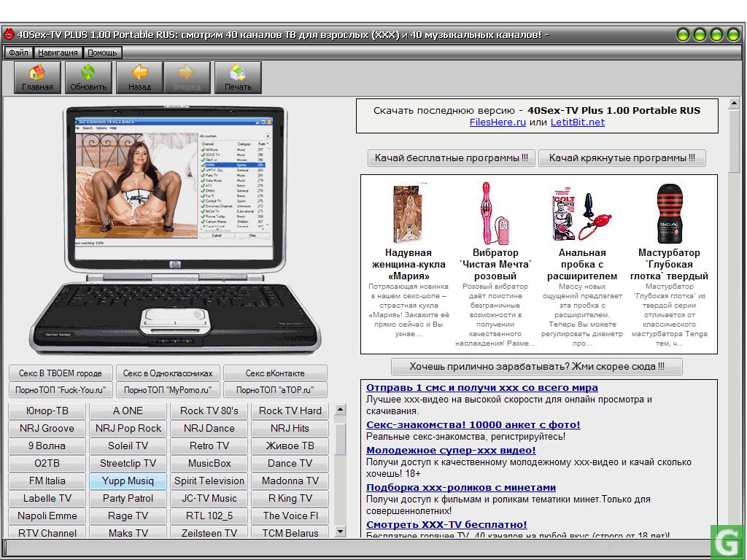Play the 9 Волна channel
Viewport: 747px width, 560px height.
[47, 446]
